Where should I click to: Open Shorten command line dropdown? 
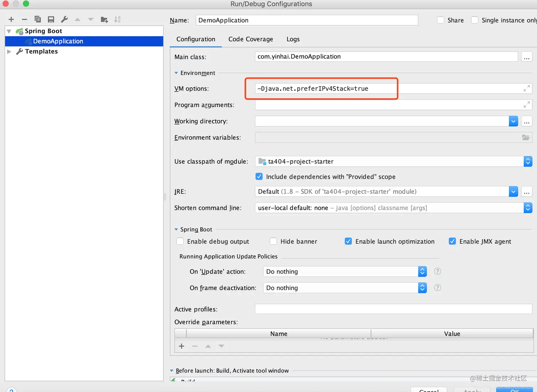pos(528,208)
